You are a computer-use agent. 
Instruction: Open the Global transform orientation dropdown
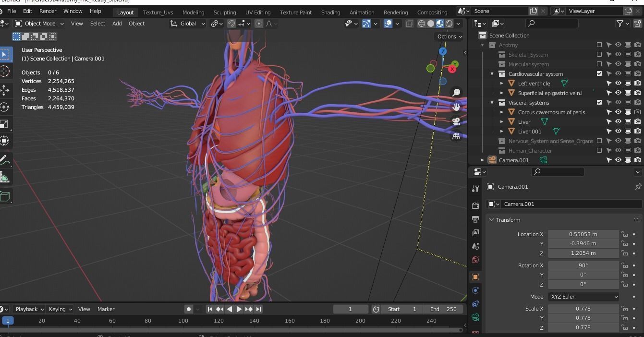pyautogui.click(x=188, y=24)
